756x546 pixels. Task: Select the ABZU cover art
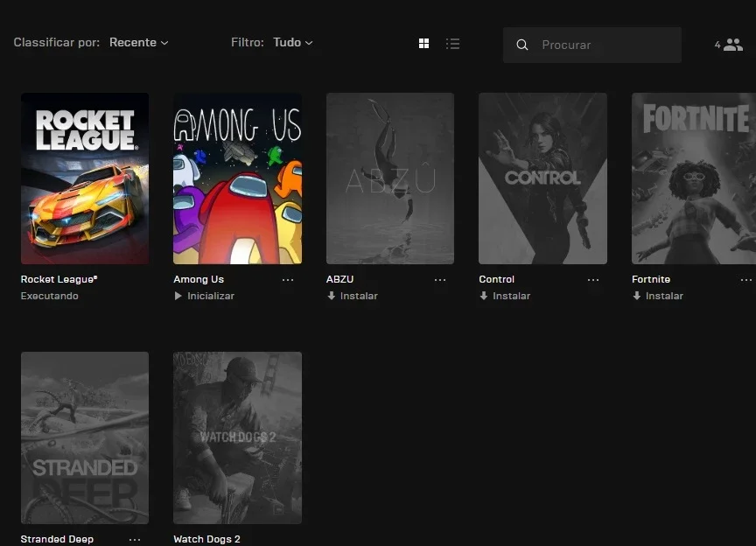390,178
